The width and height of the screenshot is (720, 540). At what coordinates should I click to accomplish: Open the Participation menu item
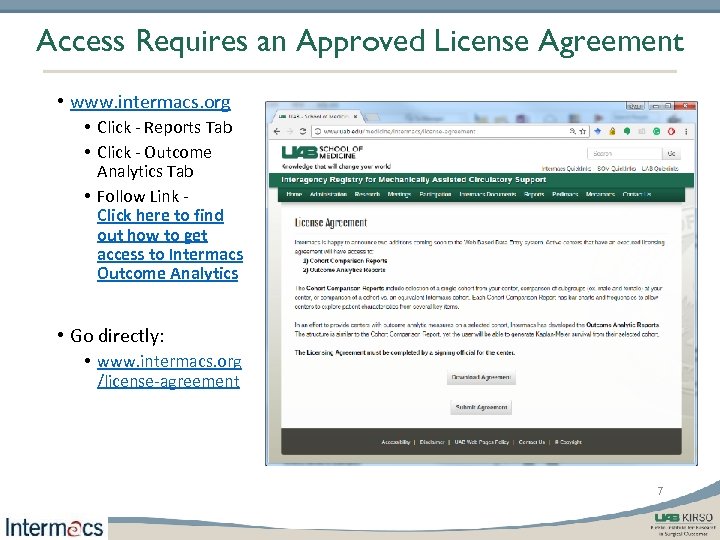click(435, 194)
